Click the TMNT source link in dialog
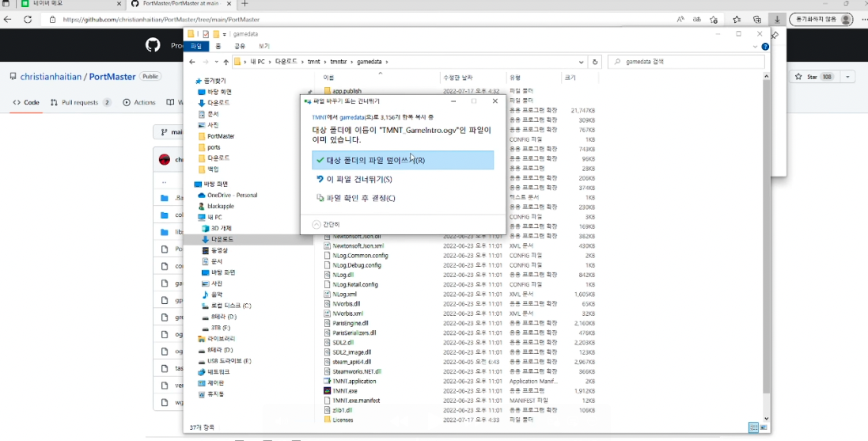 click(x=319, y=117)
